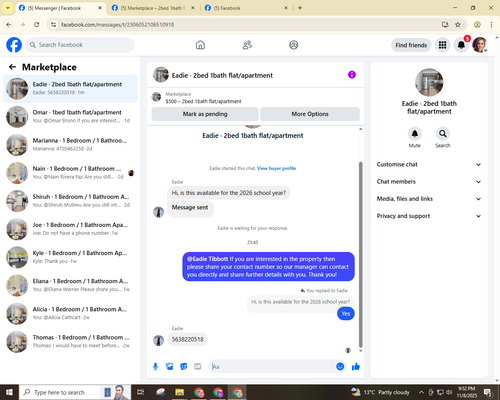The width and height of the screenshot is (500, 400).
Task: Go back using the Marketplace arrow
Action: [12, 67]
